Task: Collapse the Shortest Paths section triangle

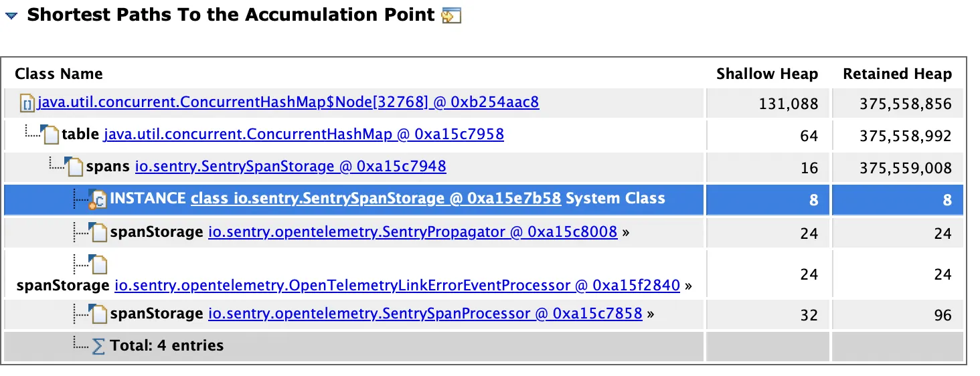Action: (x=11, y=16)
